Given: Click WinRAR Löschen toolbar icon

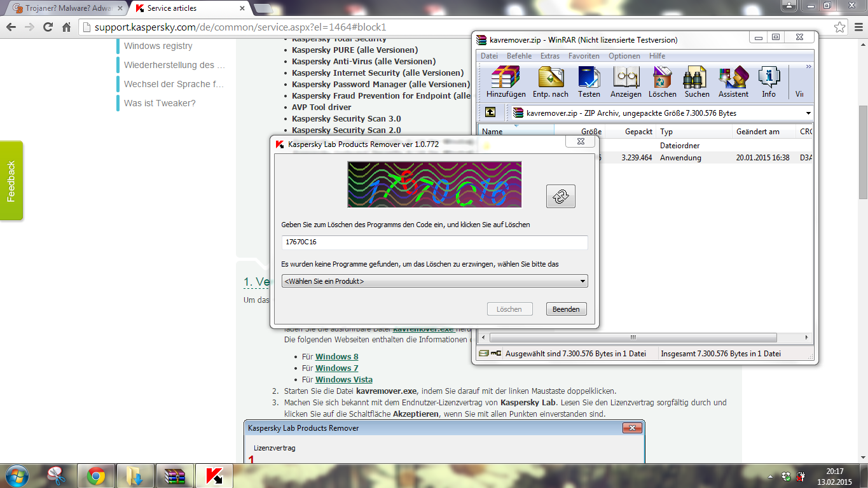Looking at the screenshot, I should [x=663, y=81].
